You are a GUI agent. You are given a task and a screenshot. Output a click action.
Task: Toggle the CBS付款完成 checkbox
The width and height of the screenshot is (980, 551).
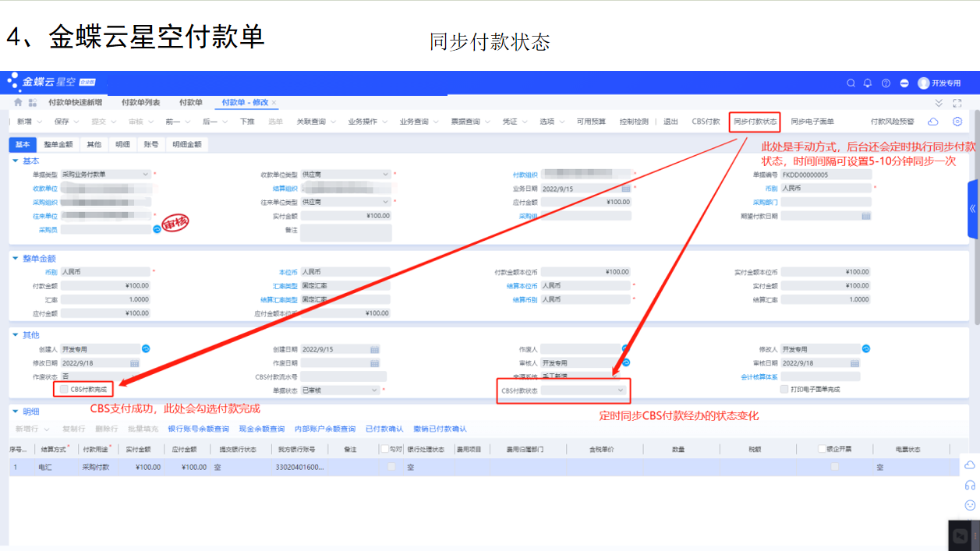pyautogui.click(x=64, y=388)
